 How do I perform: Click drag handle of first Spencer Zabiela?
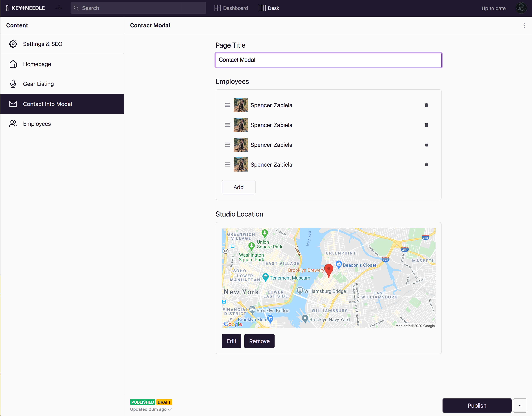click(227, 105)
